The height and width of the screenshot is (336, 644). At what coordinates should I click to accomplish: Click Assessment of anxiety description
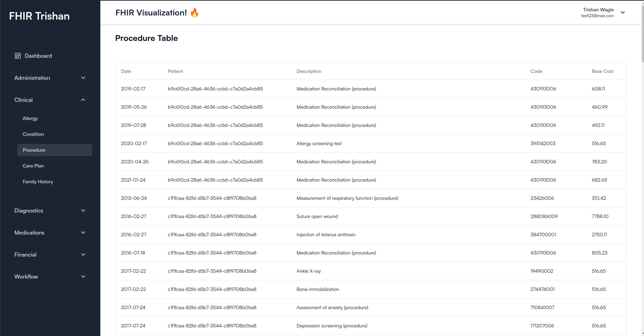pyautogui.click(x=332, y=307)
